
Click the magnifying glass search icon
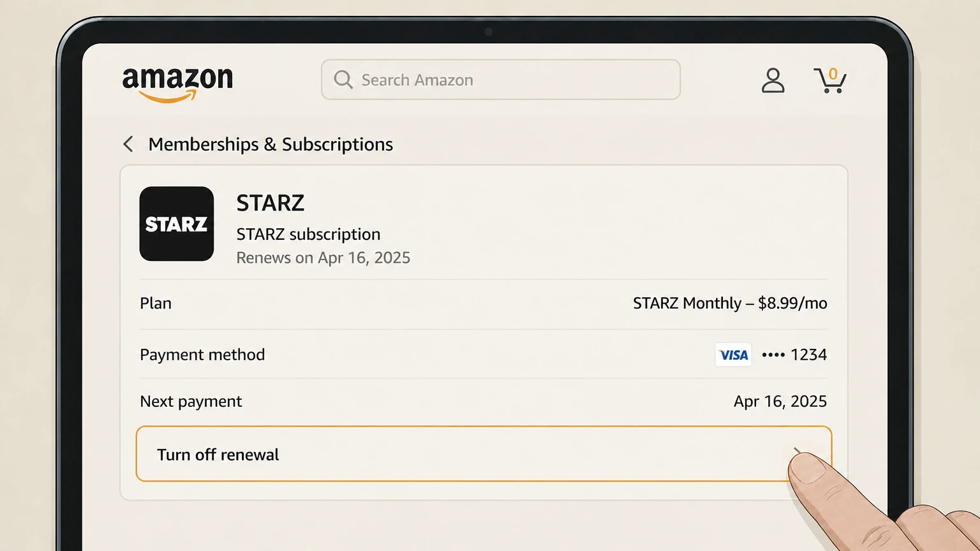click(343, 80)
